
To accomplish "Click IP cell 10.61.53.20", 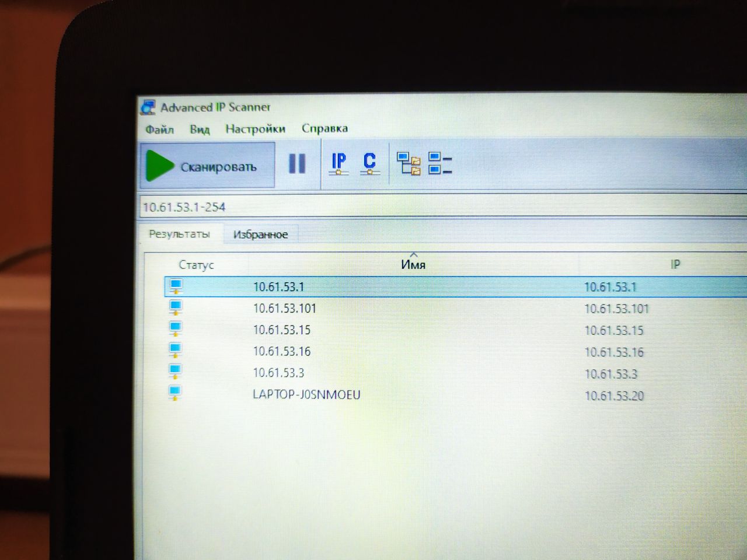I will [x=614, y=395].
